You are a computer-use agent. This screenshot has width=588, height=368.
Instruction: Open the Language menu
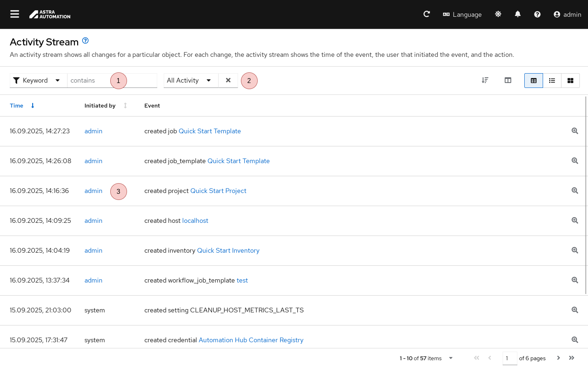462,14
